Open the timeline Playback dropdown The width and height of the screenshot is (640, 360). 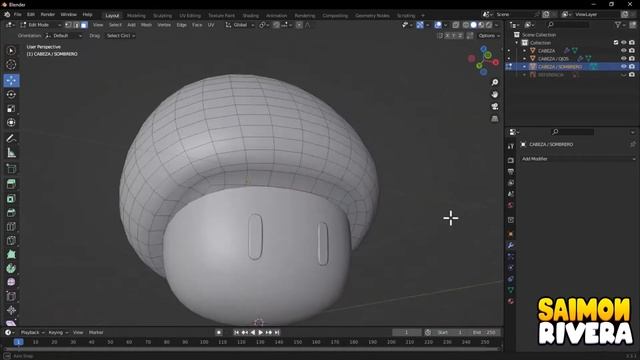[32, 333]
